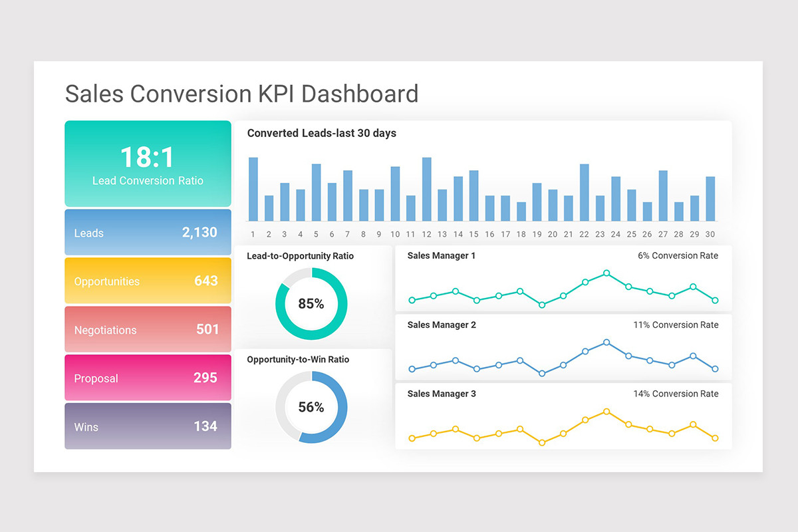Click the teal arc of the 85% donut
The height and width of the screenshot is (532, 798).
(x=342, y=304)
